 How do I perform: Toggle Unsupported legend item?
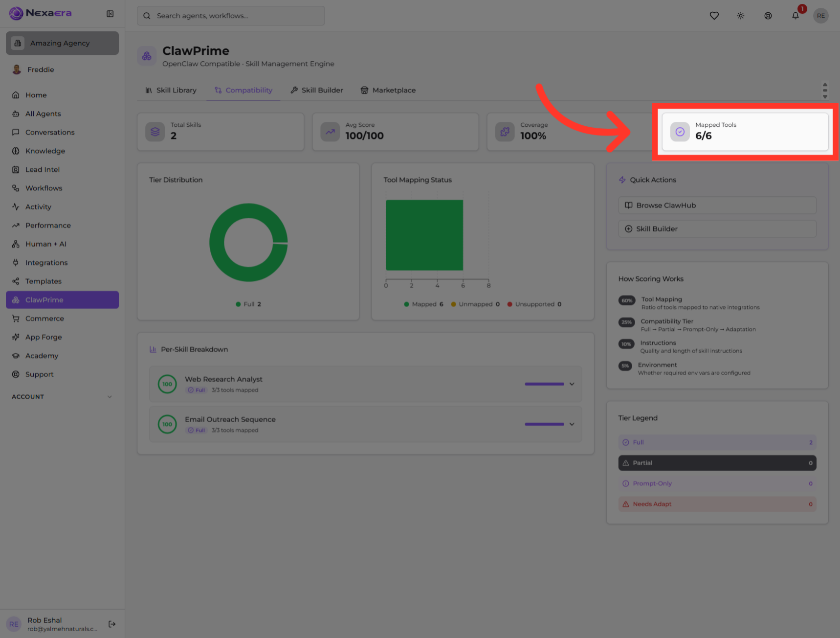tap(534, 304)
